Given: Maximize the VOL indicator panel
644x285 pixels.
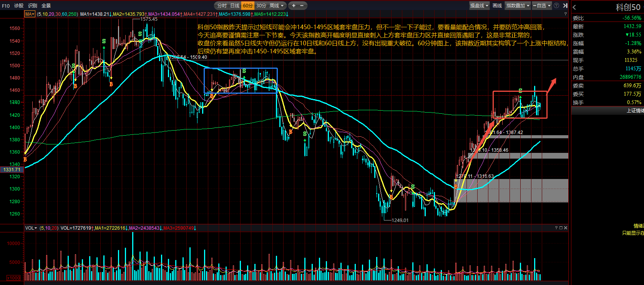Looking at the screenshot, I should (561, 228).
